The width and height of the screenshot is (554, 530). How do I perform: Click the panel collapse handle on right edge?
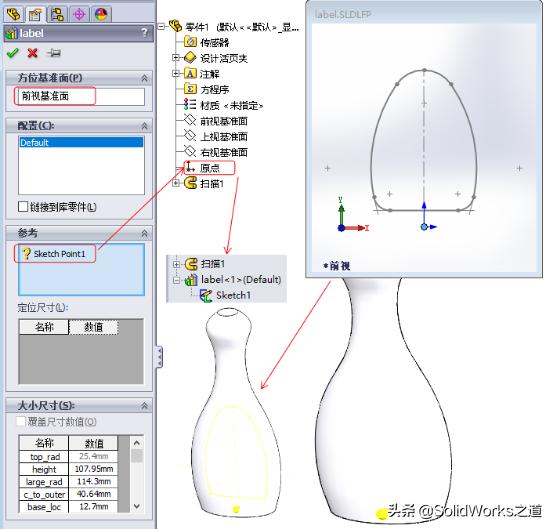160,357
